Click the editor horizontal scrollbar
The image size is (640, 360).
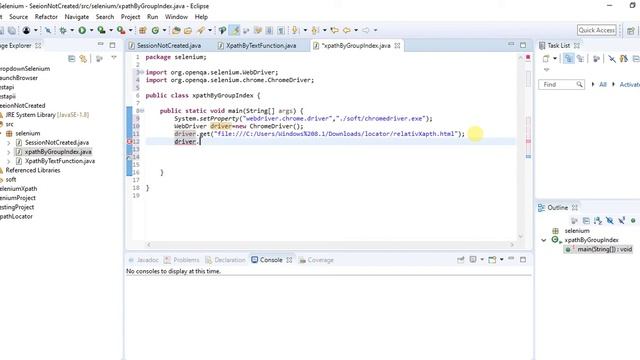pyautogui.click(x=330, y=244)
